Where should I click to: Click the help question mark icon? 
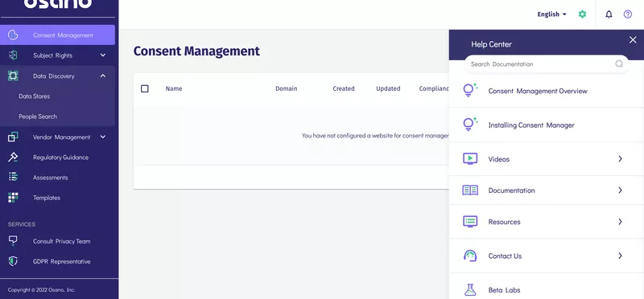pos(628,14)
